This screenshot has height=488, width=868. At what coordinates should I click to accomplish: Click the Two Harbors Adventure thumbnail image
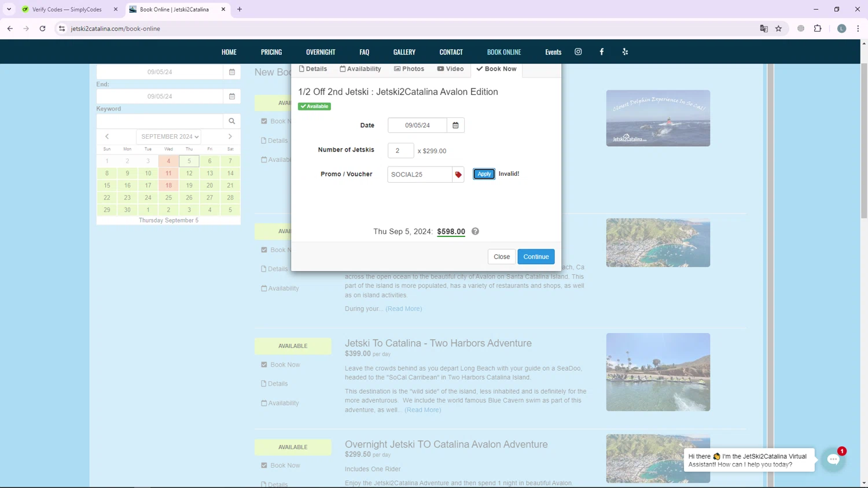(x=658, y=372)
